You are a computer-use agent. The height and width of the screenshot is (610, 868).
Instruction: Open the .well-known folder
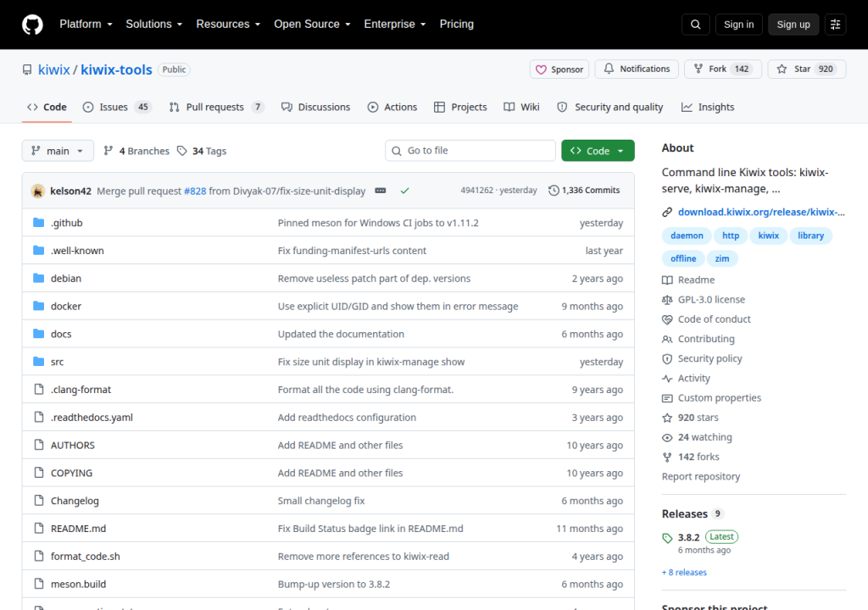pos(77,251)
